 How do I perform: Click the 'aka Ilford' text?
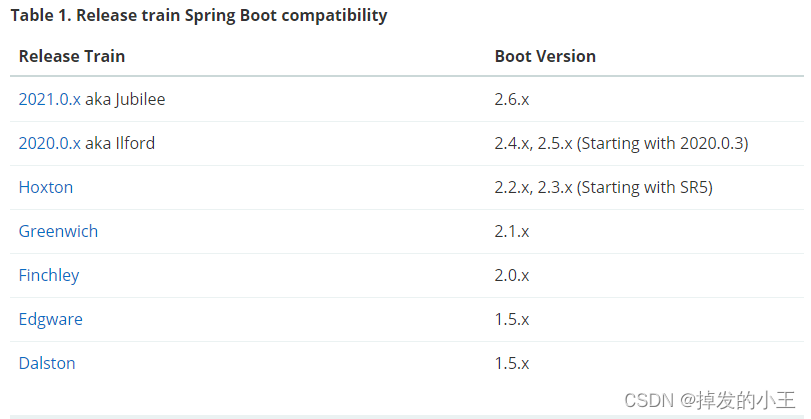coord(120,143)
